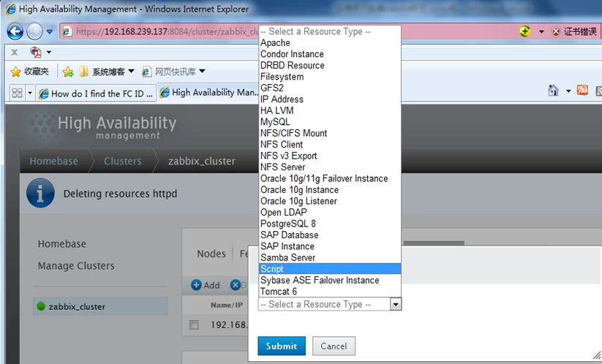Choose Apache from resource type list
This screenshot has height=364, width=602.
pos(330,43)
